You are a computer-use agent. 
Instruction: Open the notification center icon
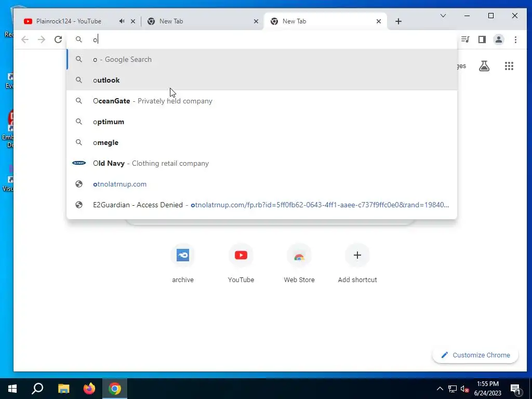click(x=515, y=389)
